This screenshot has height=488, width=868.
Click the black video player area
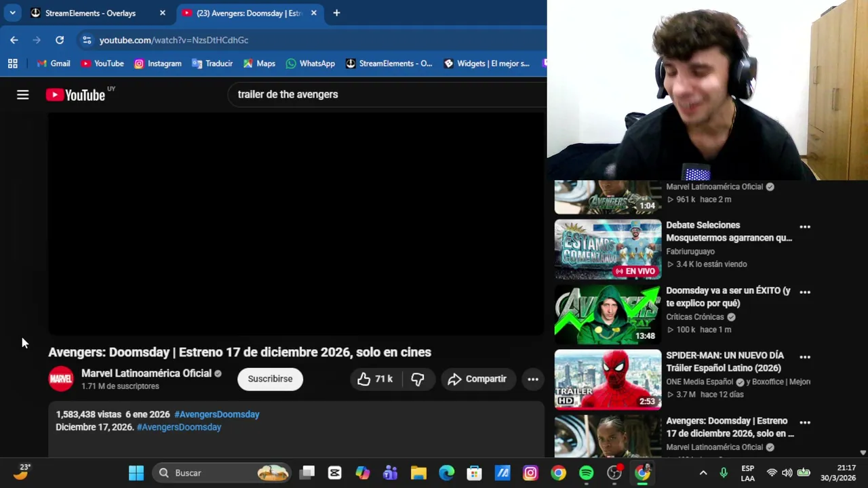[x=296, y=224]
